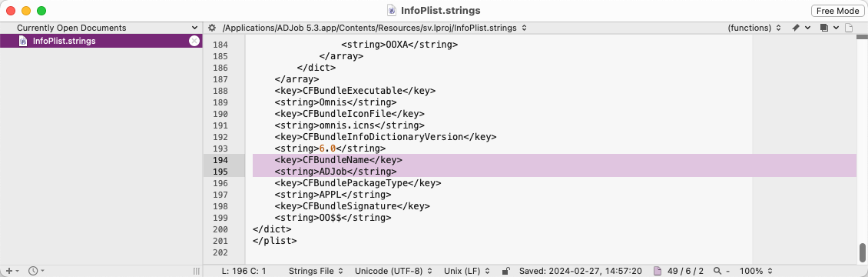Image resolution: width=868 pixels, height=277 pixels.
Task: Click the CFBundleName key line
Action: pyautogui.click(x=338, y=160)
